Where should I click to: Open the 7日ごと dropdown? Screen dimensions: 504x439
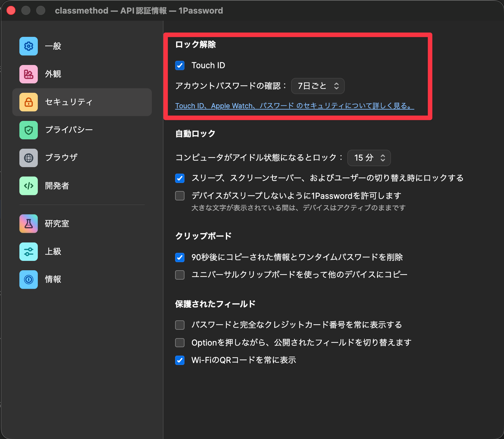tap(318, 86)
